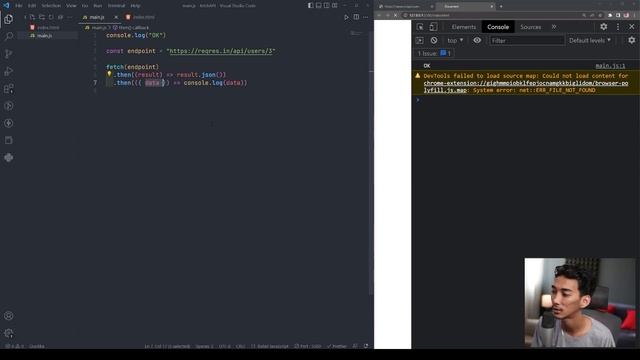Open the editor More Actions ellipsis

click(x=366, y=17)
